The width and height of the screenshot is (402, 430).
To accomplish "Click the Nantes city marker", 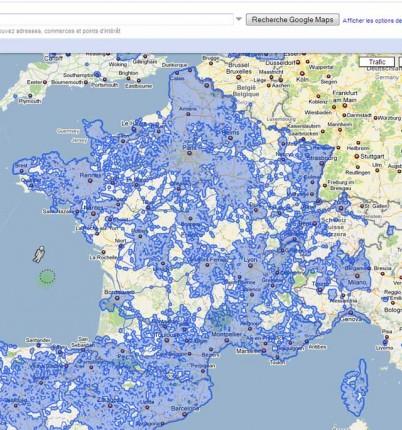I will pyautogui.click(x=93, y=214).
